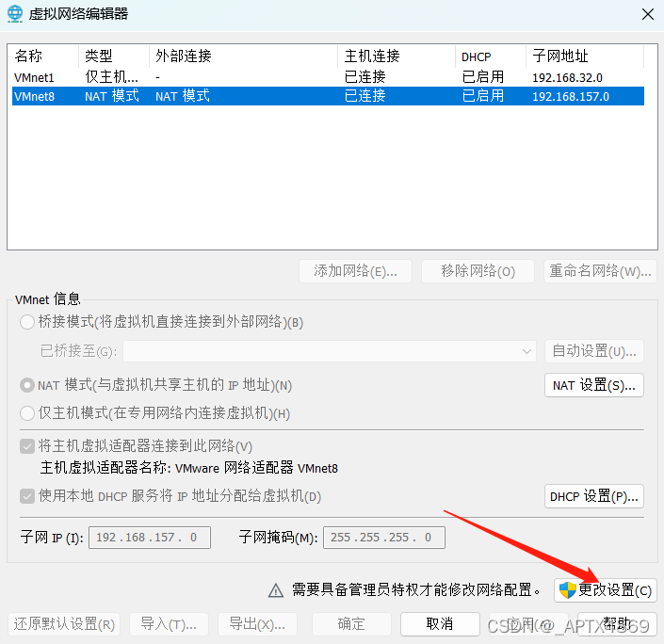This screenshot has width=664, height=644.
Task: Select the VMnet8 network row
Action: point(328,96)
